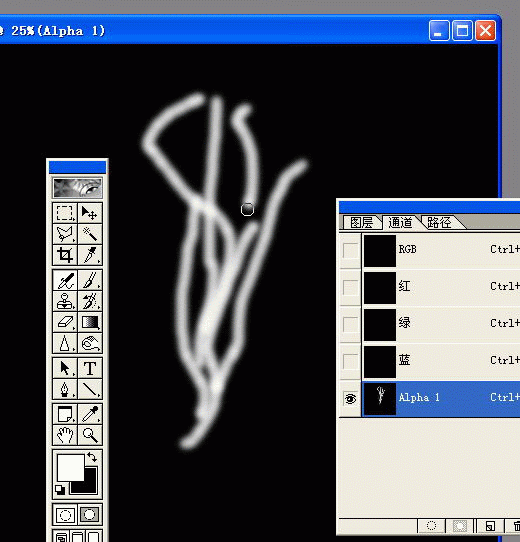This screenshot has height=542, width=520.
Task: Select the Eraser tool
Action: click(65, 322)
